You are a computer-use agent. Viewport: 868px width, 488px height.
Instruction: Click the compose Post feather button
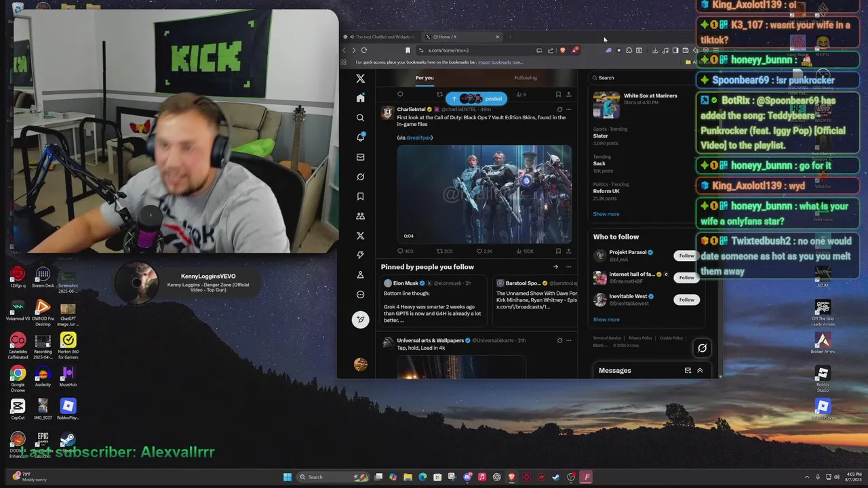(361, 319)
